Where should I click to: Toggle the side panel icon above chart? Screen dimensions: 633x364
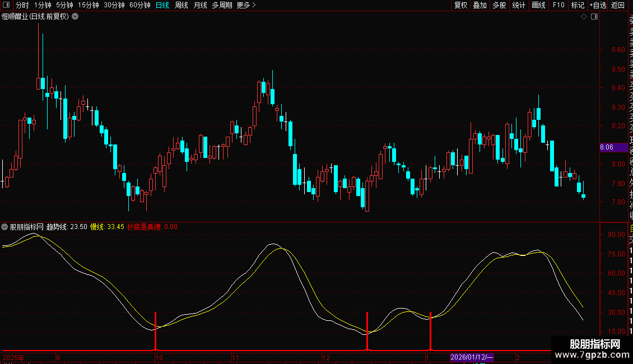coord(594,17)
